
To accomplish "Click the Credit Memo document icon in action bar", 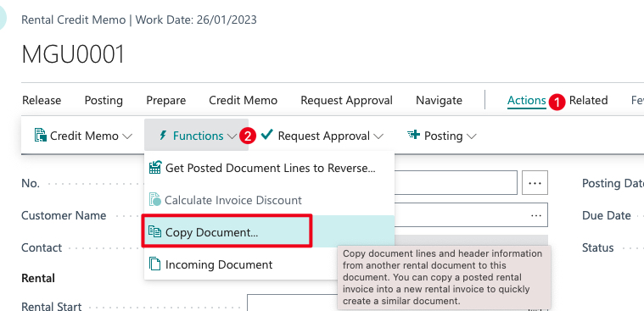I will pyautogui.click(x=40, y=135).
